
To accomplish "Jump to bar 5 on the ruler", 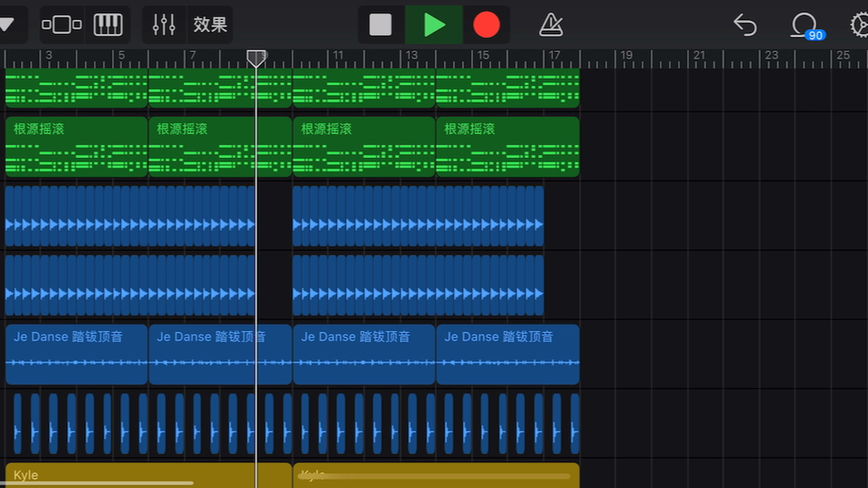I will pyautogui.click(x=122, y=55).
